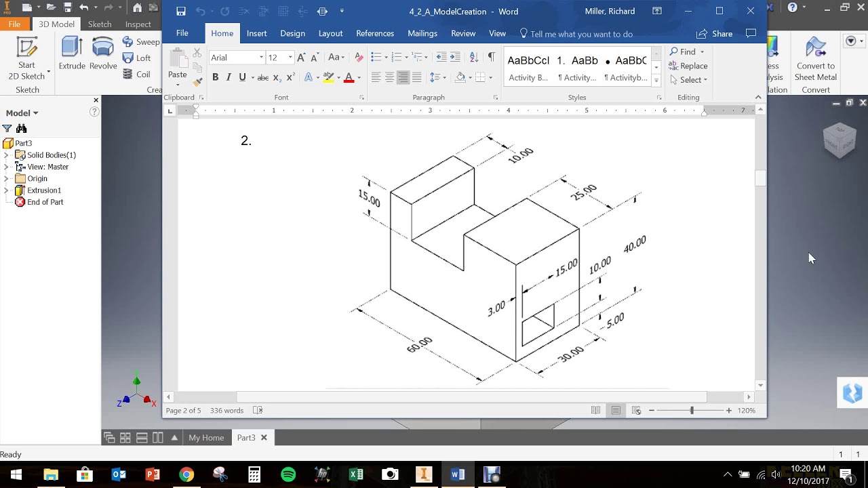
Task: Click the filter funnel in the Model browser
Action: click(7, 128)
